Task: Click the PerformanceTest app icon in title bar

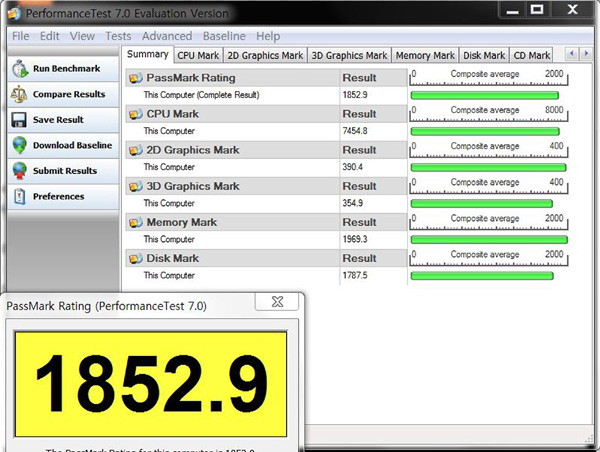Action: (x=14, y=14)
